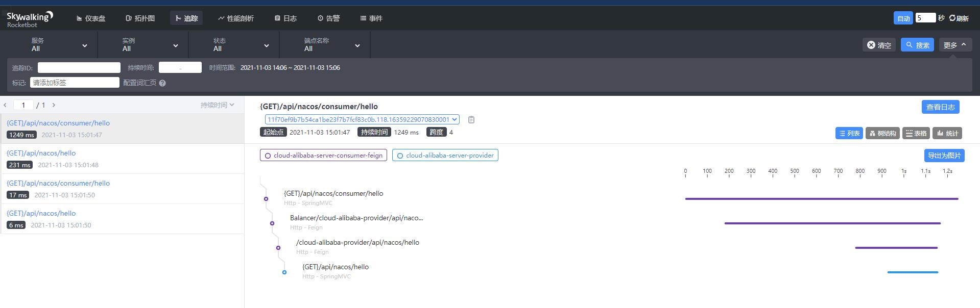
Task: Open the 告警 alarm tab
Action: (328, 18)
